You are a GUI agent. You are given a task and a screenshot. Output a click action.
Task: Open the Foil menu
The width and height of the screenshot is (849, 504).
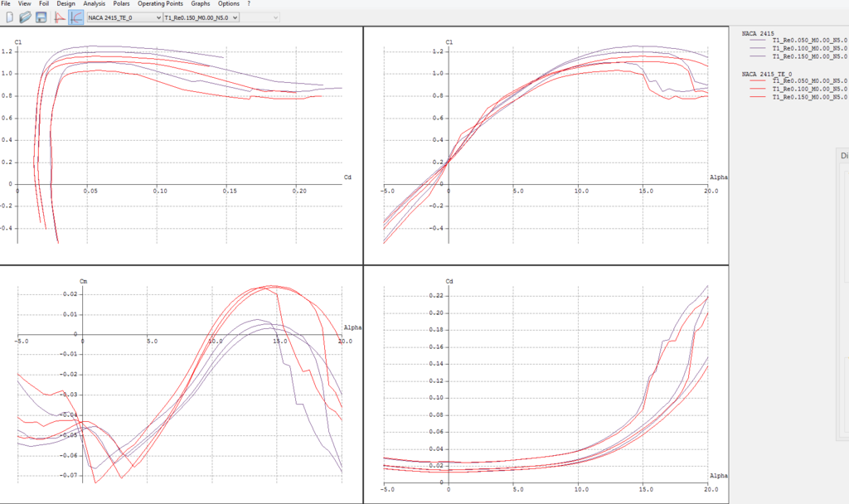pos(44,4)
